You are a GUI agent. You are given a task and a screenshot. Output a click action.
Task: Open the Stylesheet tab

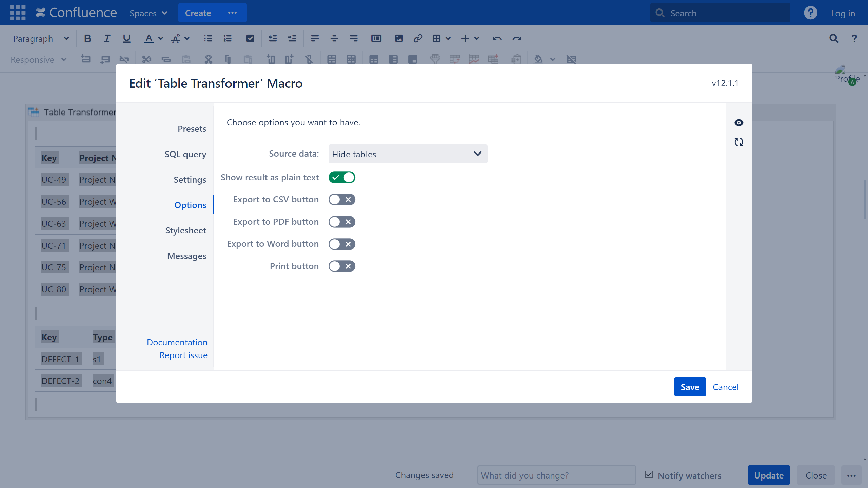point(185,230)
